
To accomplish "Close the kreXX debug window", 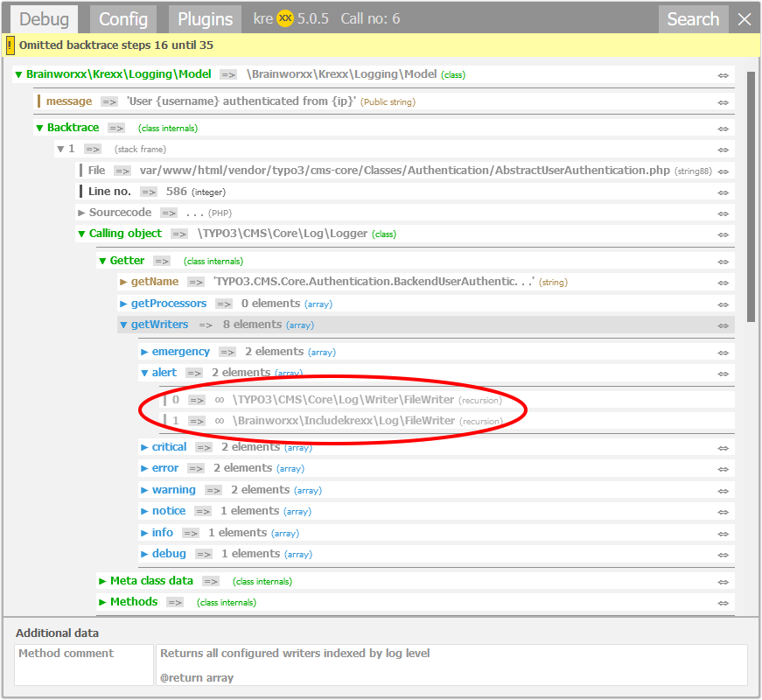I will coord(745,19).
